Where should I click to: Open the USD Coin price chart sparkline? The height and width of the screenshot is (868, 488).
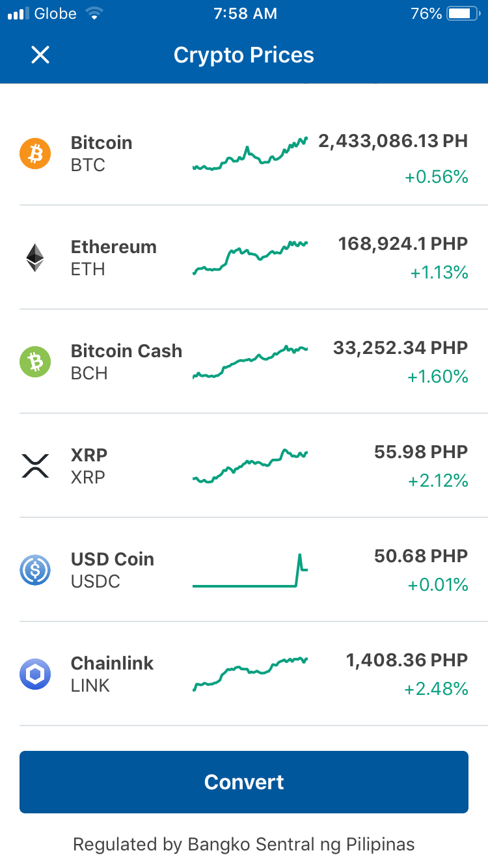251,571
